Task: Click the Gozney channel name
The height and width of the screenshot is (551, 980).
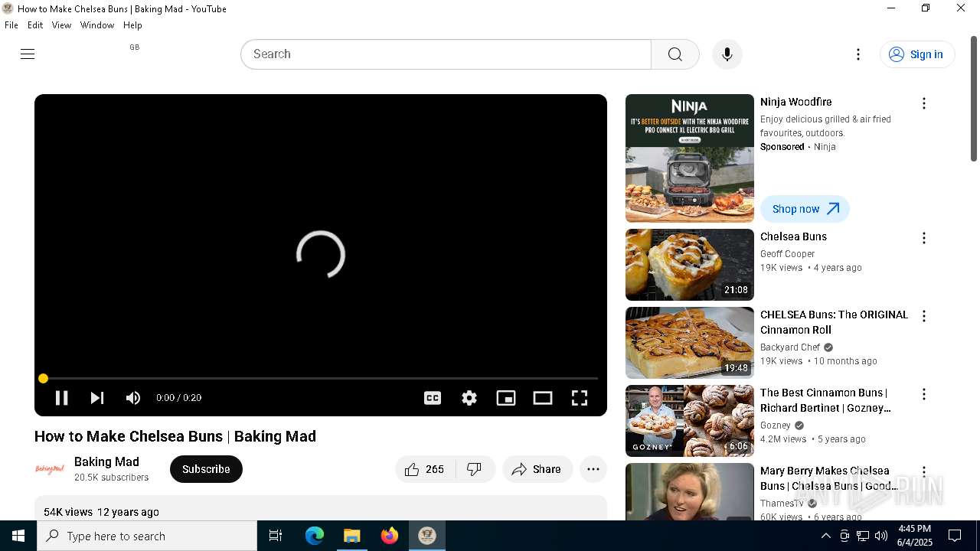Action: click(x=776, y=425)
